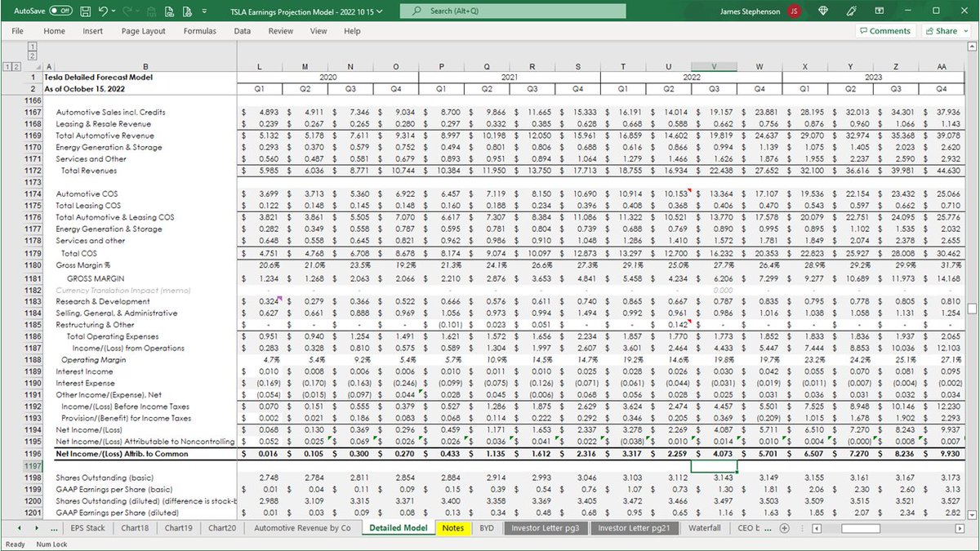This screenshot has height=551, width=980.
Task: Switch to the Home ribbon tab
Action: (x=55, y=31)
